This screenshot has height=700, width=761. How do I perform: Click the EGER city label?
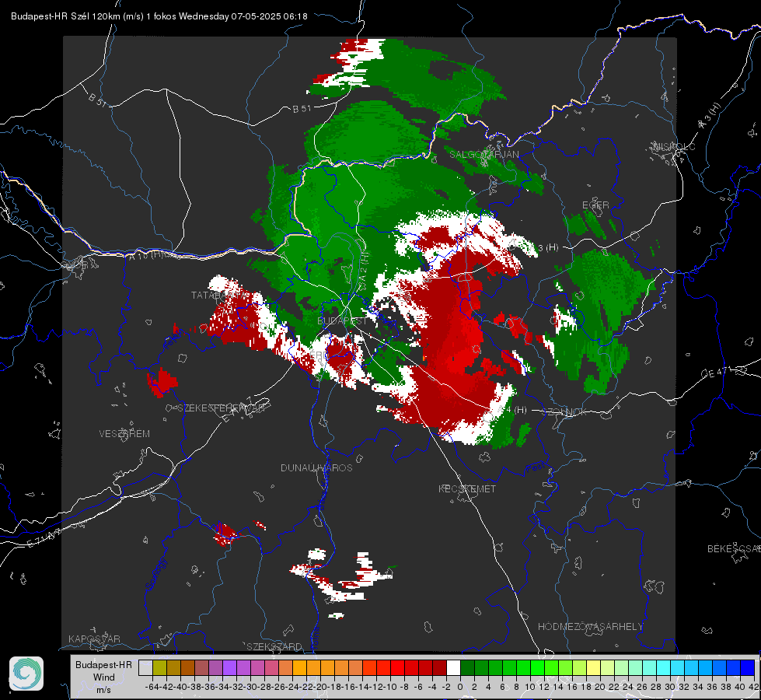pos(595,205)
